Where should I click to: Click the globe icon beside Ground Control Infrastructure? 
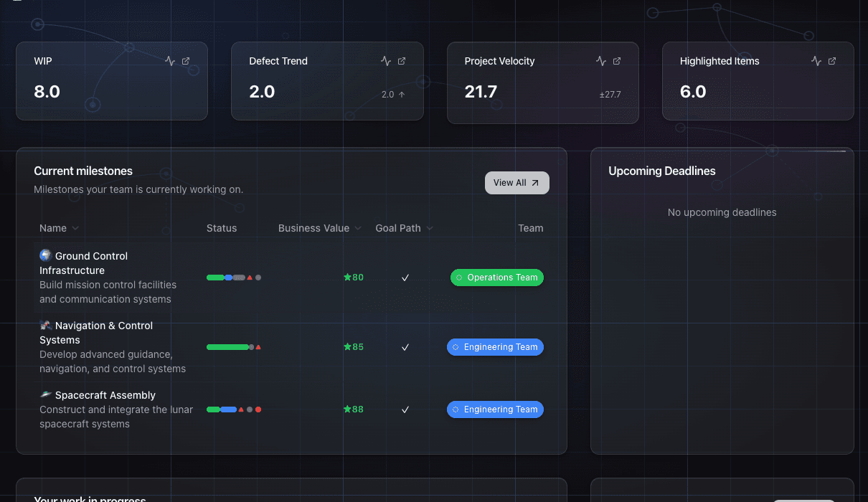44,255
